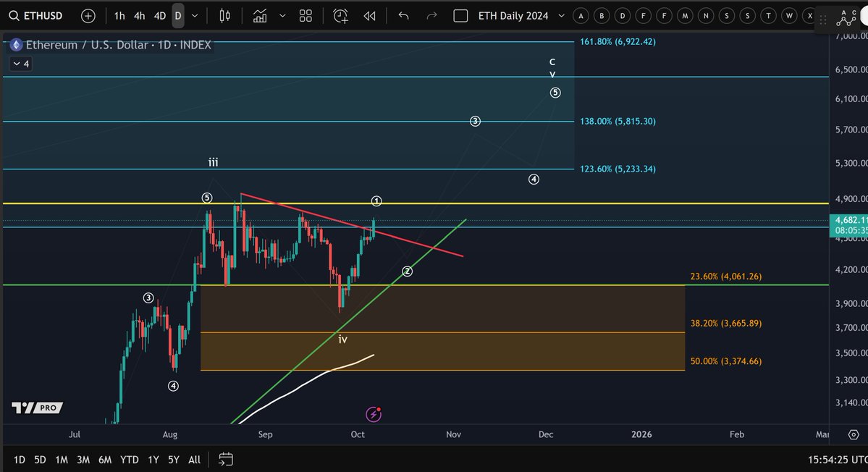Expand the indicators favorites dropdown arrow
Image resolution: width=868 pixels, height=472 pixels.
[282, 16]
